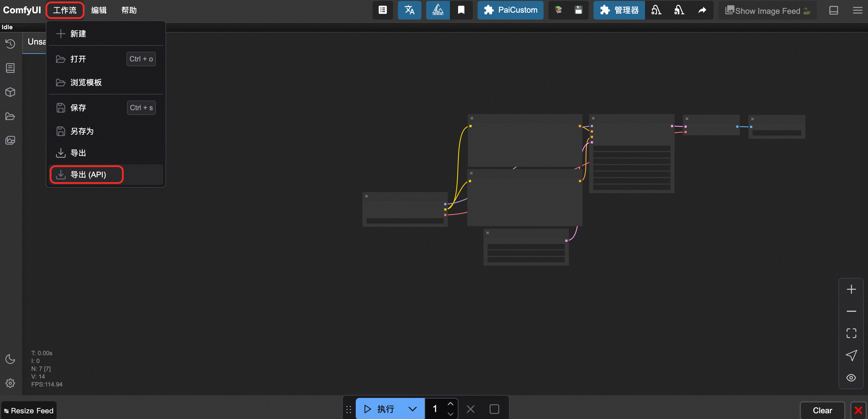The width and height of the screenshot is (868, 419).
Task: Open the model library cube icon
Action: click(x=10, y=92)
